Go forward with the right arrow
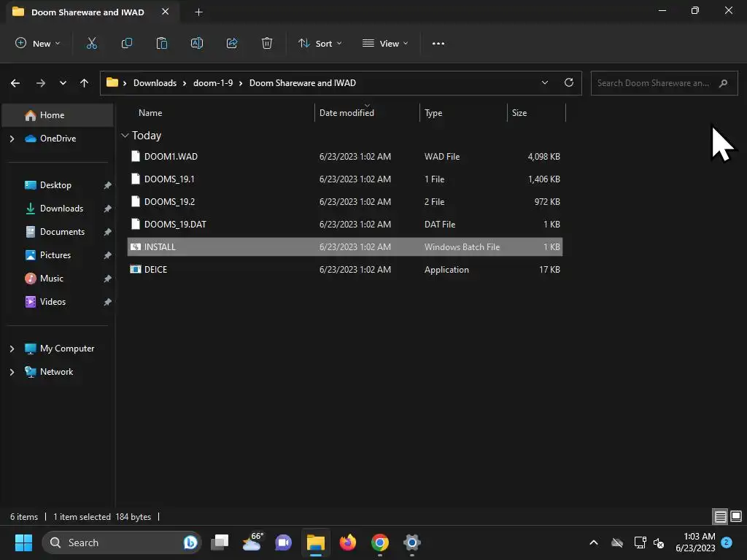747x560 pixels. click(x=41, y=83)
